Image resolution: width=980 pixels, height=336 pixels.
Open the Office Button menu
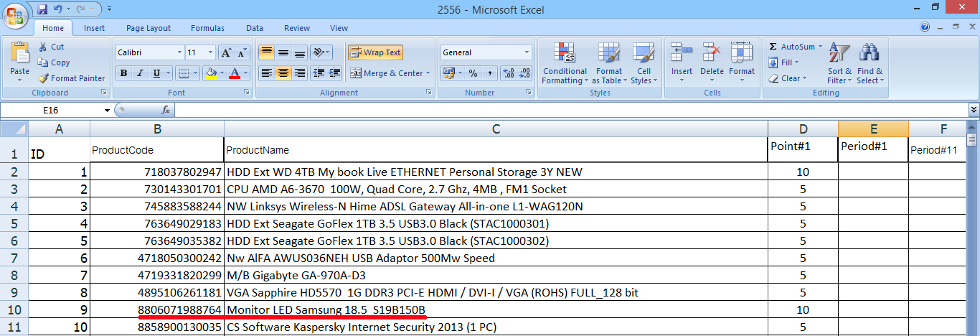pyautogui.click(x=16, y=14)
